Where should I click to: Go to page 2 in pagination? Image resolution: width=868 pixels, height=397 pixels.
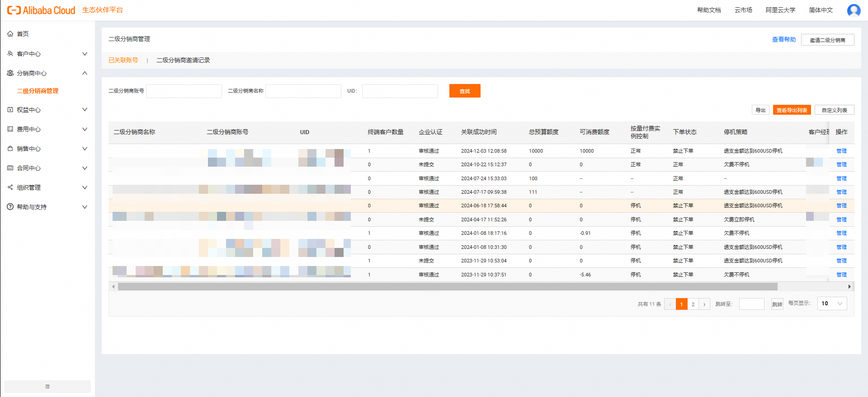pyautogui.click(x=693, y=304)
